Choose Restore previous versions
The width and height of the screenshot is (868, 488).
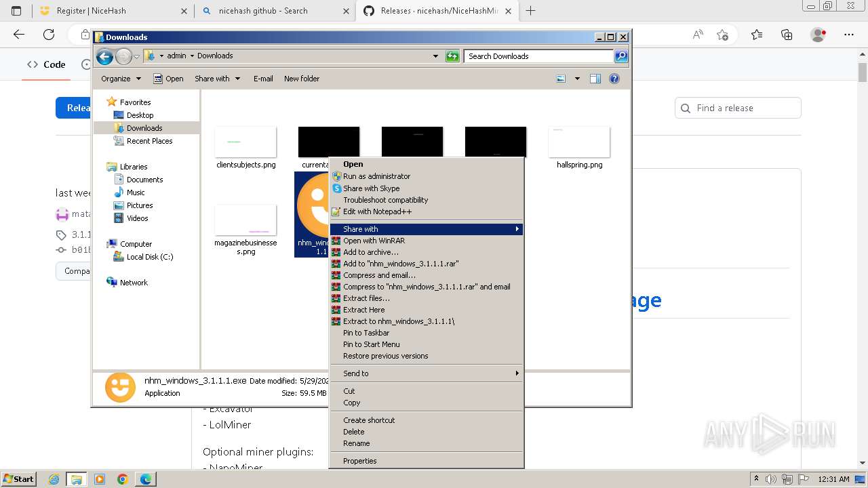pos(427,356)
